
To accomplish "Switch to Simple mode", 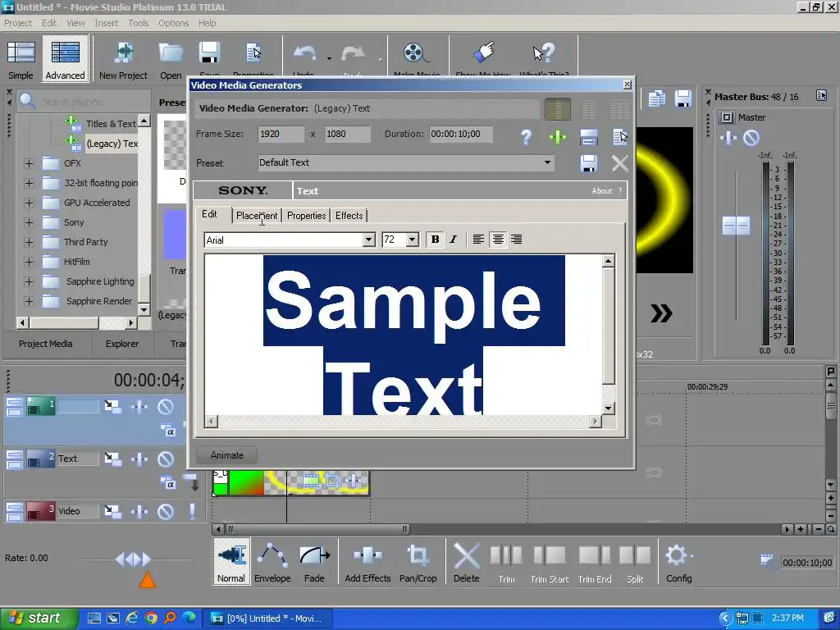I will click(21, 60).
